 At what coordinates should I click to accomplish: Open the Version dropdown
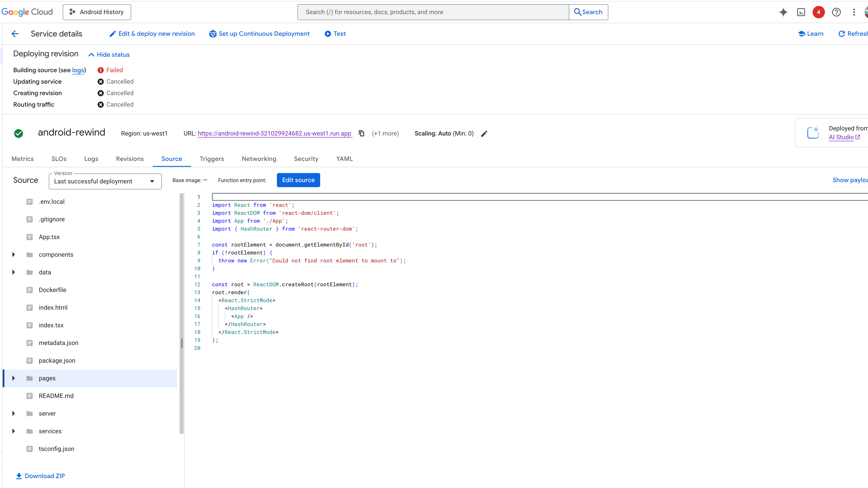pos(105,181)
